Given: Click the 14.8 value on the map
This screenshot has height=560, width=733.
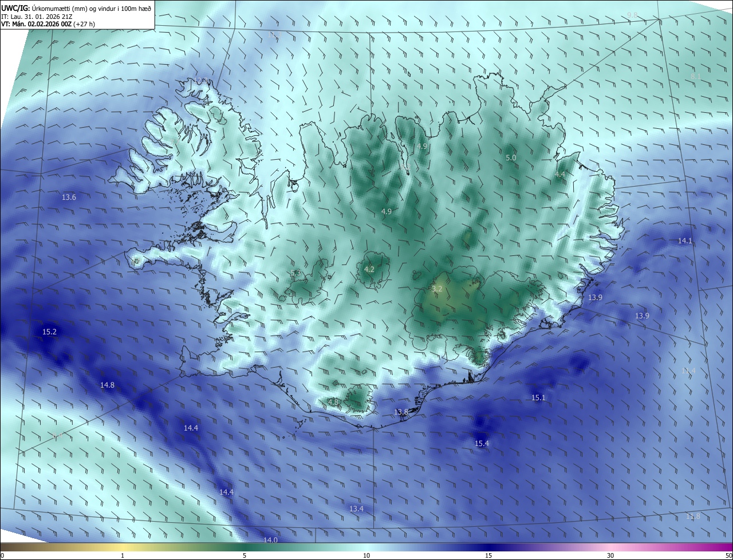Looking at the screenshot, I should [107, 385].
